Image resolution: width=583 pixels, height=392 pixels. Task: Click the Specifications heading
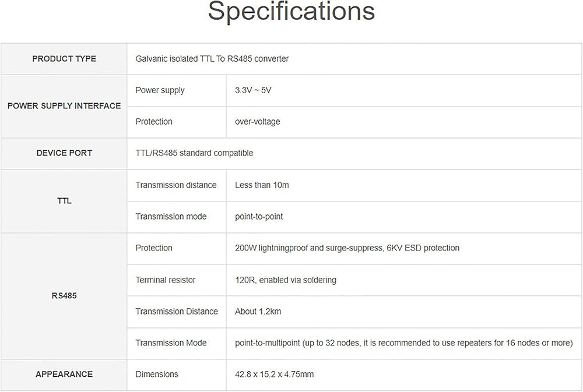point(291,12)
